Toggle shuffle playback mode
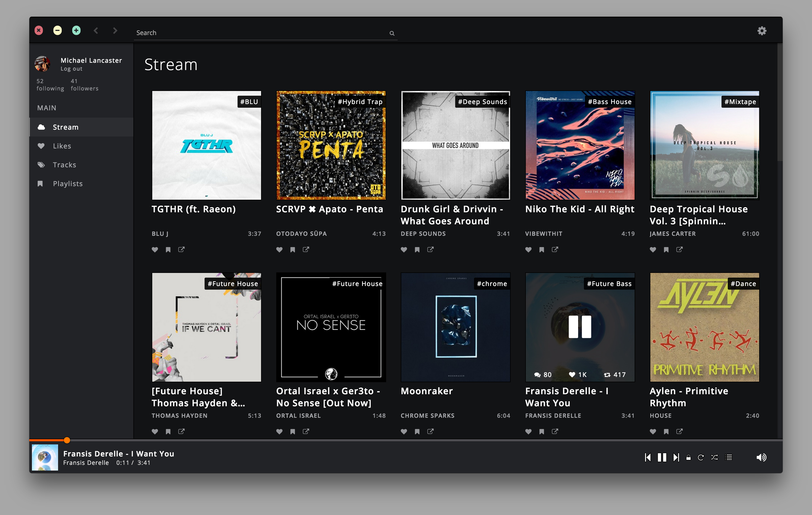 tap(714, 457)
